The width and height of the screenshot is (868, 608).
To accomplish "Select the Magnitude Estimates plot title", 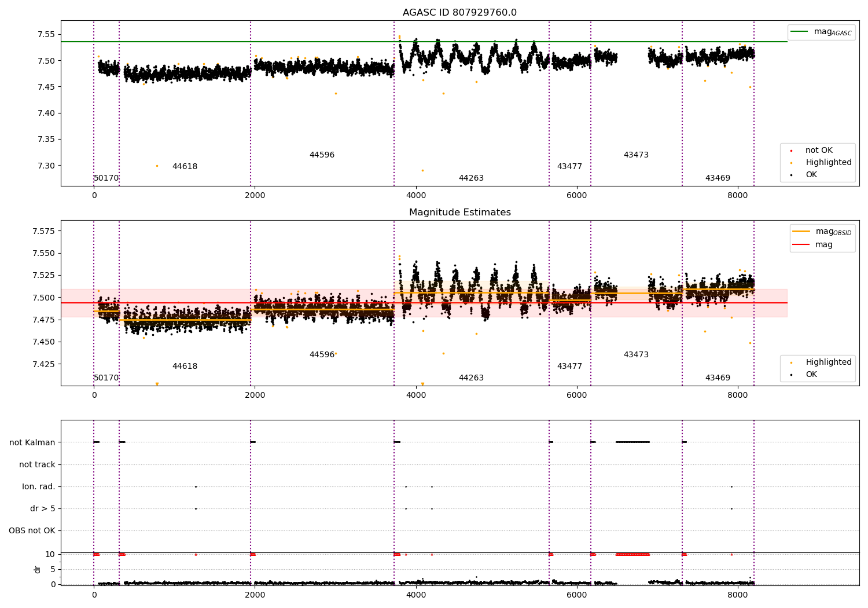I will tap(459, 213).
